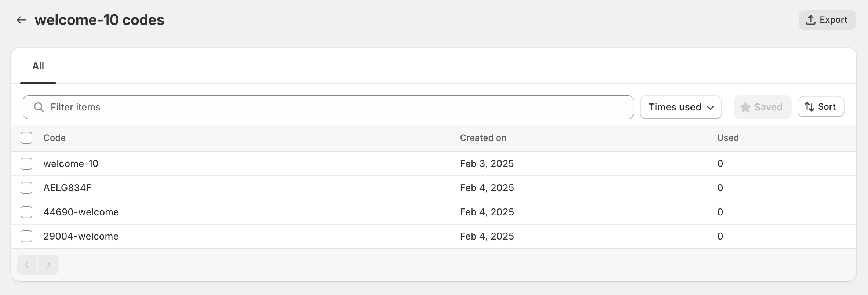Click the Code column header
The image size is (868, 295).
pos(54,138)
